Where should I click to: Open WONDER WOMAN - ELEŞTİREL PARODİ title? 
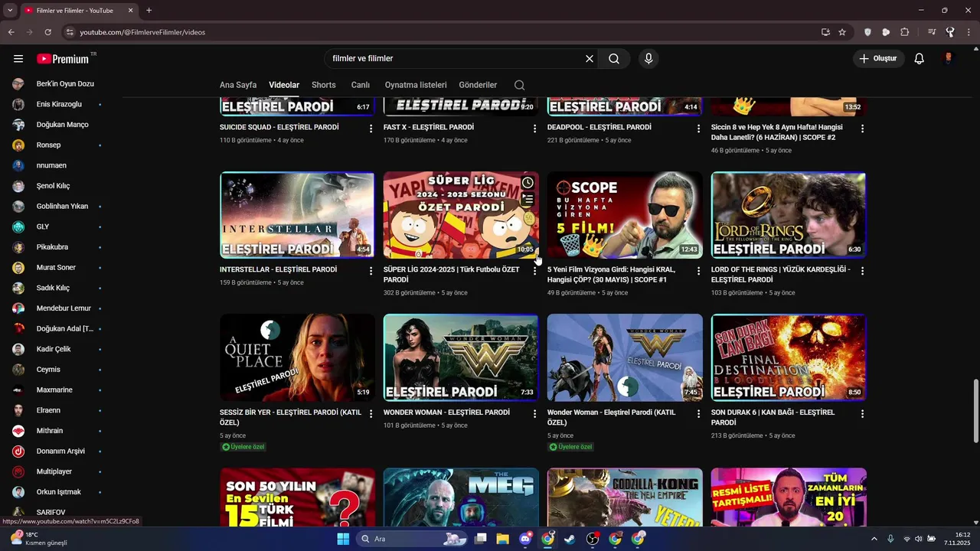pos(446,412)
